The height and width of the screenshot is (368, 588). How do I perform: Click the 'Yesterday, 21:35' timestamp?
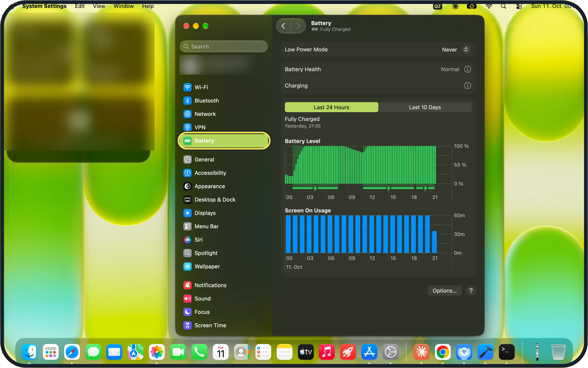[303, 126]
